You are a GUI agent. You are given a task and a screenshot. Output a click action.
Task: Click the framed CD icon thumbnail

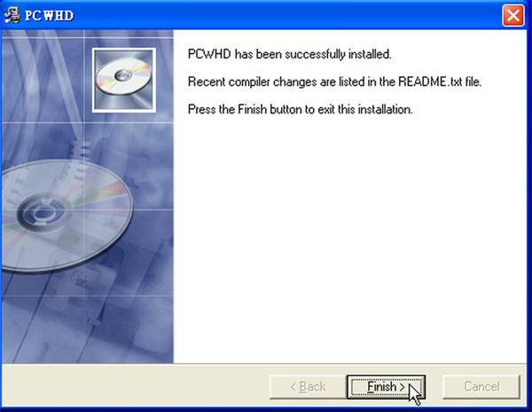pos(124,80)
